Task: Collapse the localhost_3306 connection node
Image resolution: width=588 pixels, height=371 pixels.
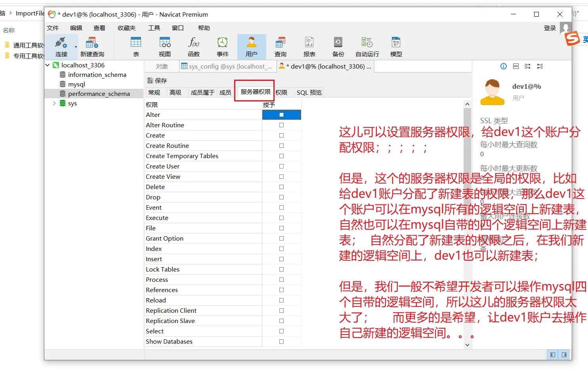Action: [x=48, y=65]
